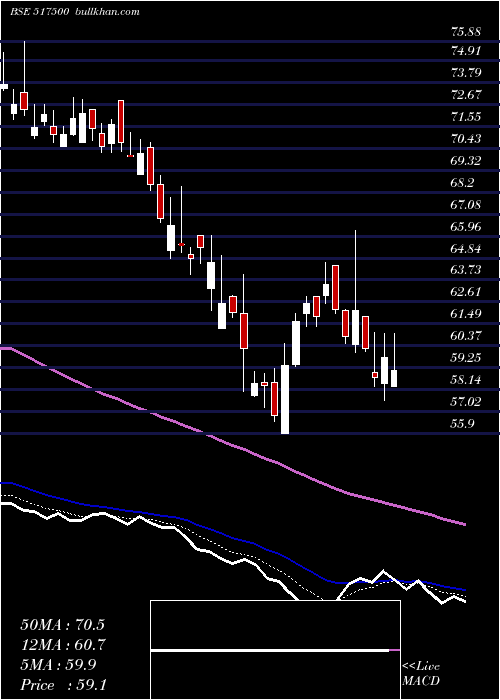Image resolution: width=500 pixels, height=700 pixels.
Task: Click the 71.55 price axis label
Action: click(466, 117)
